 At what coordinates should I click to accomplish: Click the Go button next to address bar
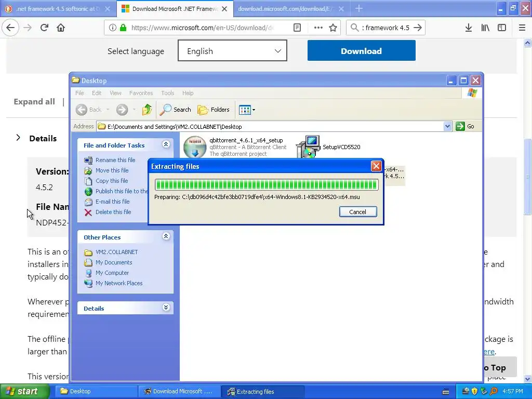click(x=465, y=126)
